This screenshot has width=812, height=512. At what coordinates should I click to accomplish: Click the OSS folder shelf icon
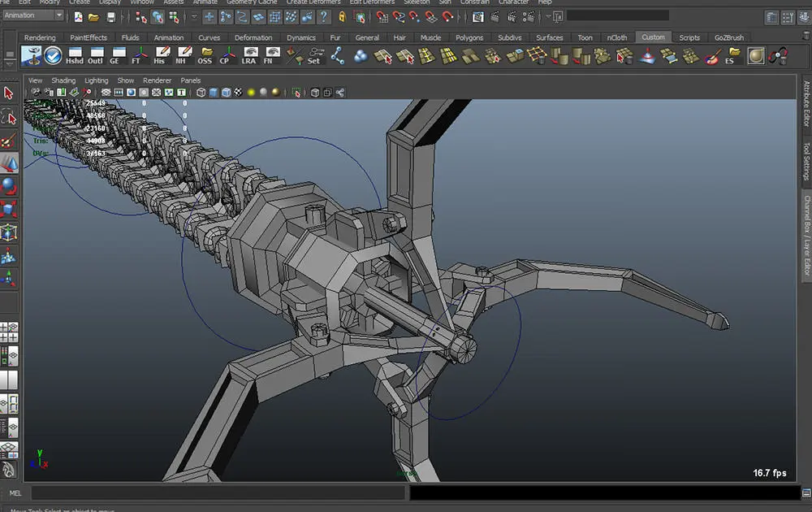[205, 55]
